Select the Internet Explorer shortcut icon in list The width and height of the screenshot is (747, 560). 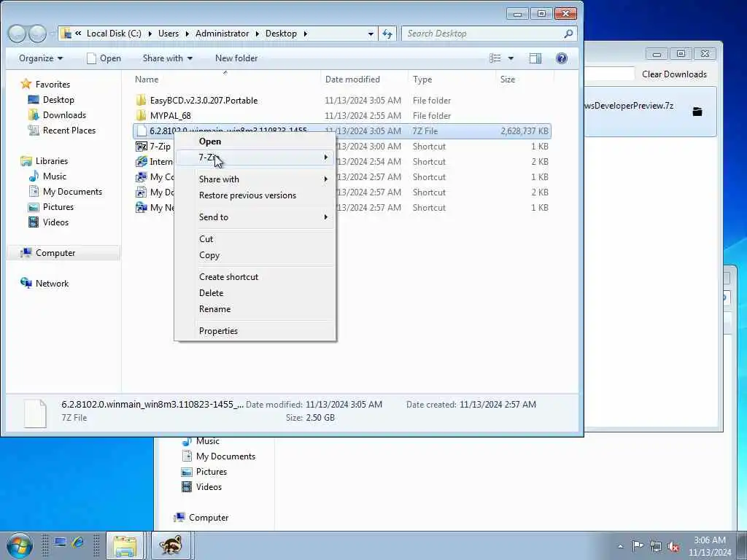coord(141,161)
